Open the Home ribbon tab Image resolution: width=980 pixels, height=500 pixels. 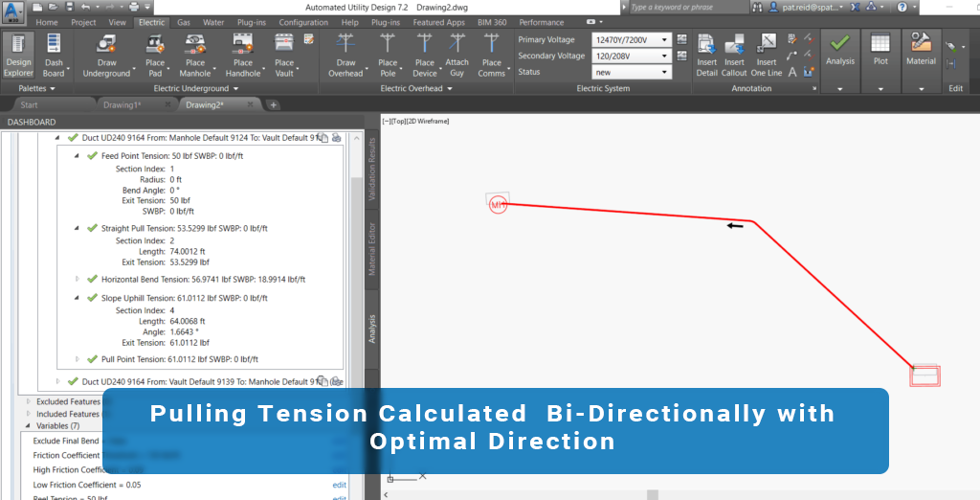pos(47,22)
